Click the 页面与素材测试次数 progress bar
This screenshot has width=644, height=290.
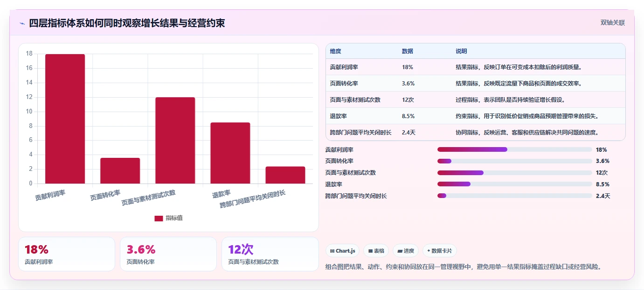tap(515, 173)
